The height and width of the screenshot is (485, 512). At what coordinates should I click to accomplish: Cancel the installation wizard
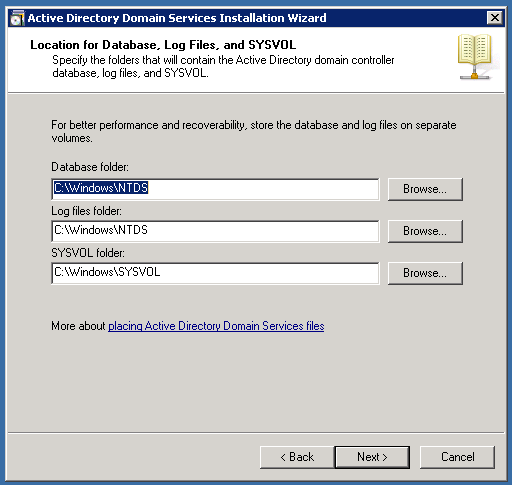coord(457,457)
